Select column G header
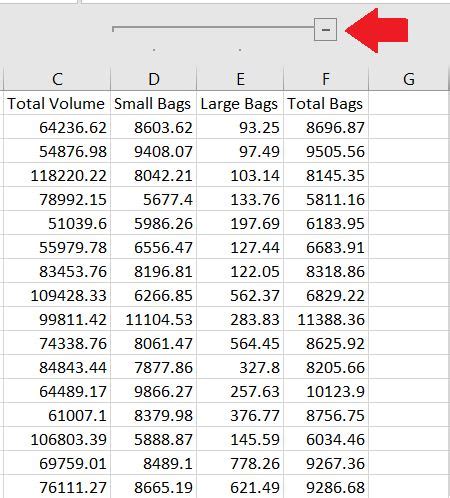450x498 pixels. tap(409, 79)
